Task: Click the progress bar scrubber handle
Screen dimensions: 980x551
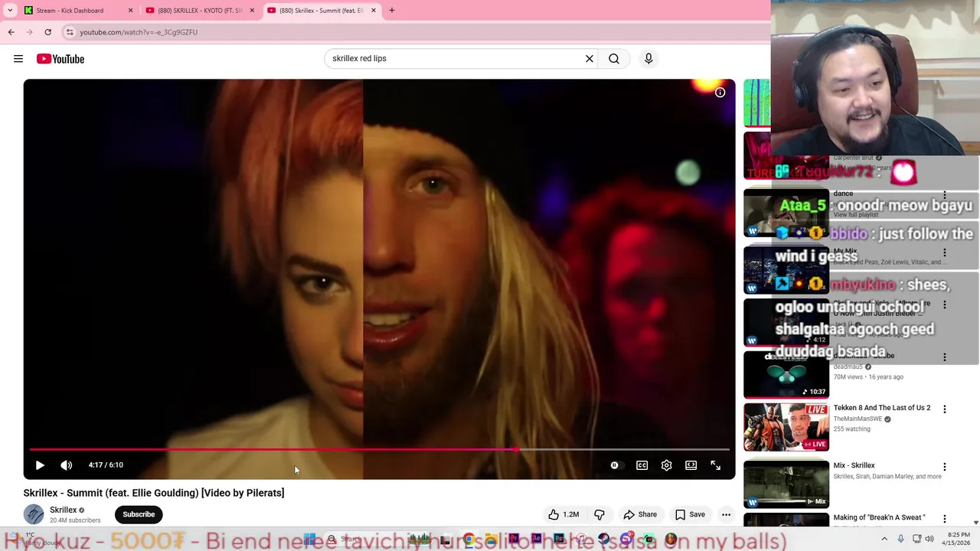Action: pyautogui.click(x=517, y=449)
